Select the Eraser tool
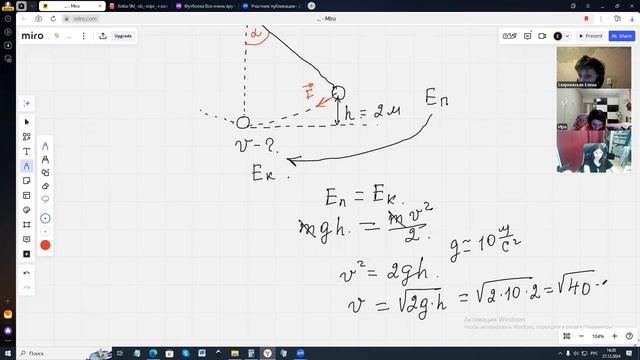The height and width of the screenshot is (360, 640). coord(45,186)
